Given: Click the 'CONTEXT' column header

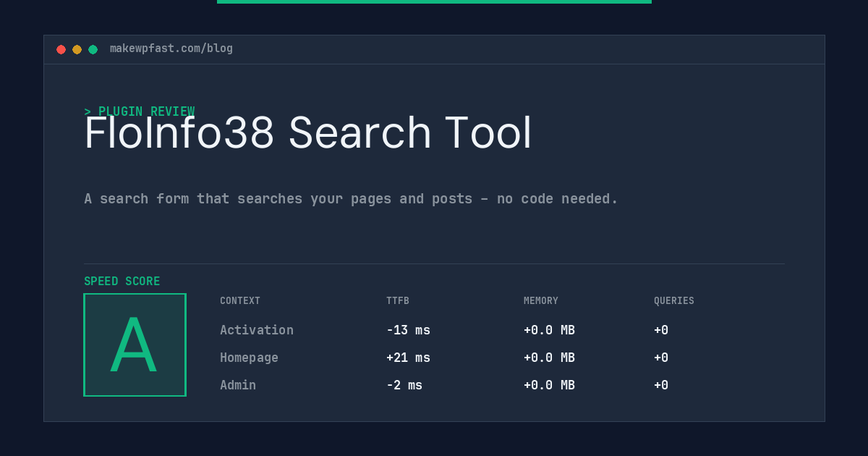Looking at the screenshot, I should pyautogui.click(x=240, y=301).
